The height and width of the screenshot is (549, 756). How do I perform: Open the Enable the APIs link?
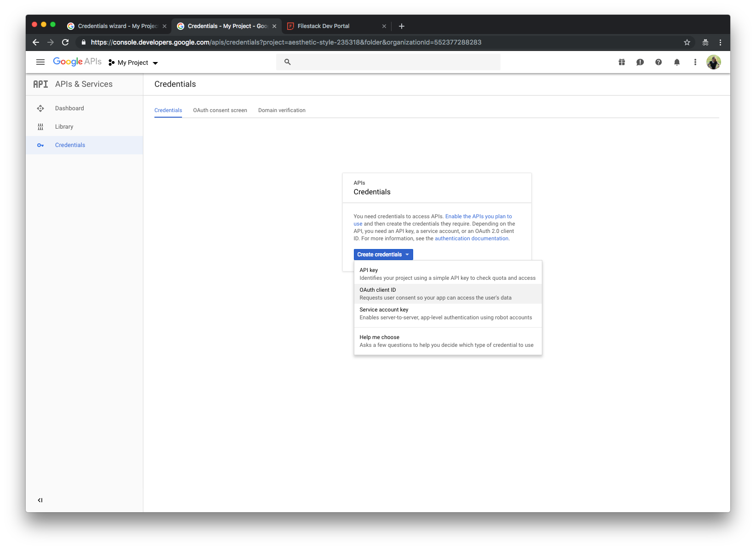point(478,216)
